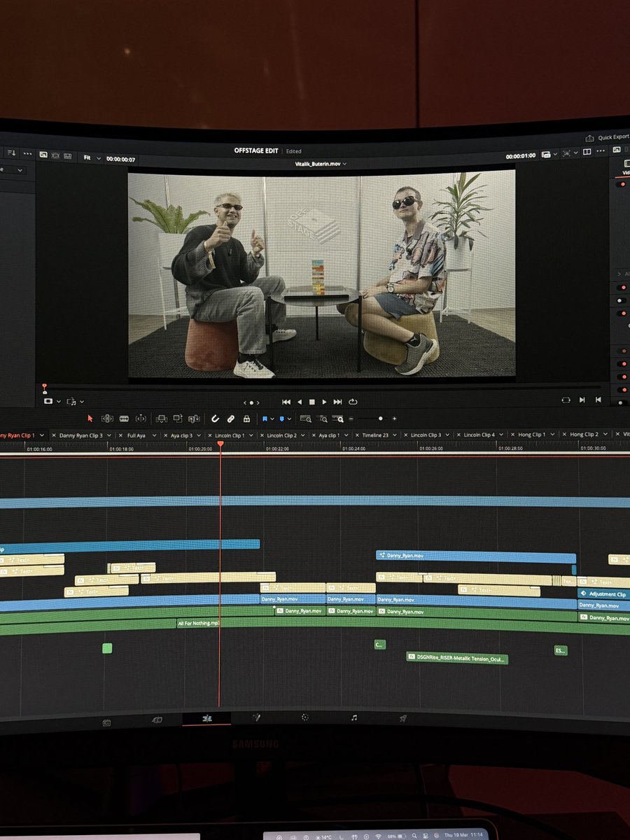This screenshot has width=630, height=840.
Task: Click the Insert Clip tool
Action: 162,419
